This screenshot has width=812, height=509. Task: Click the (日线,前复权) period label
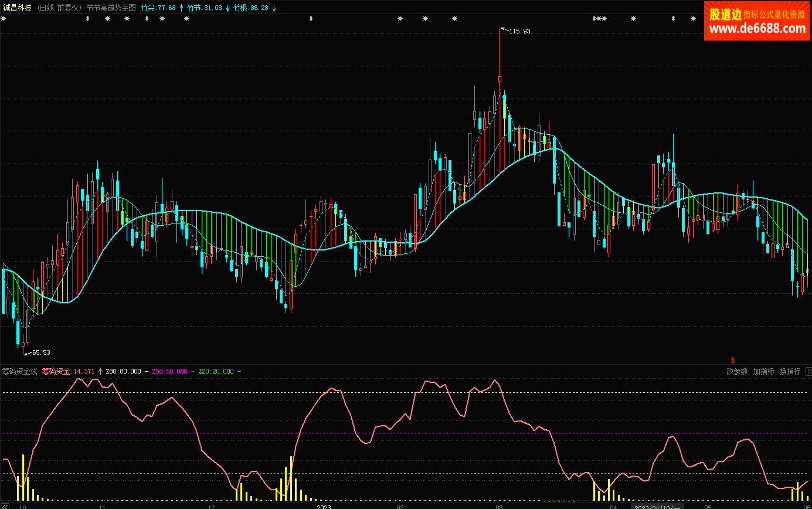tap(59, 8)
